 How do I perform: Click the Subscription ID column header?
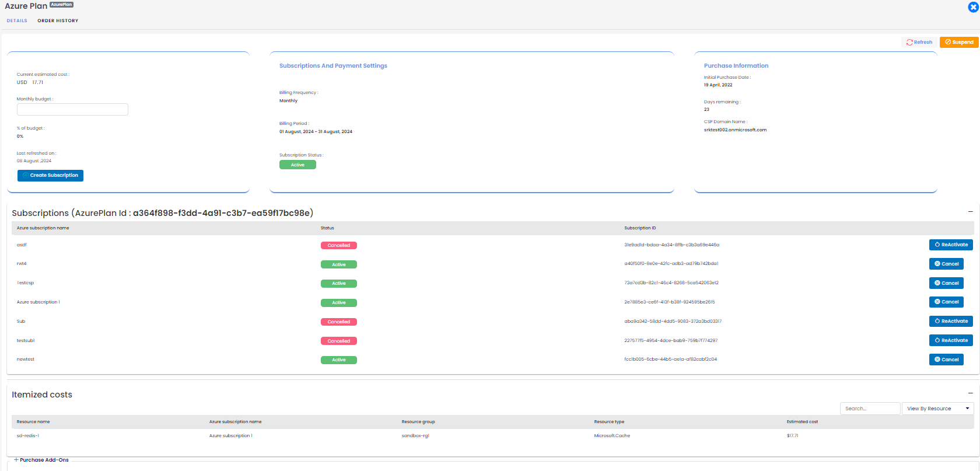pyautogui.click(x=640, y=228)
